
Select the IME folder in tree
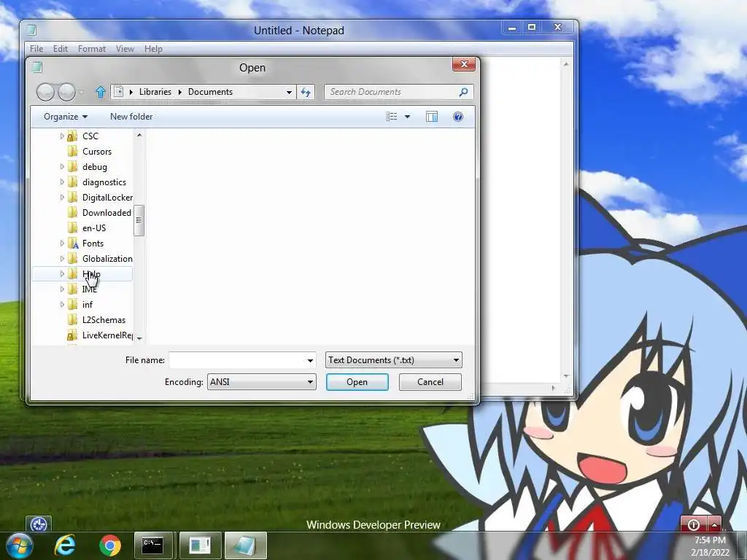90,289
